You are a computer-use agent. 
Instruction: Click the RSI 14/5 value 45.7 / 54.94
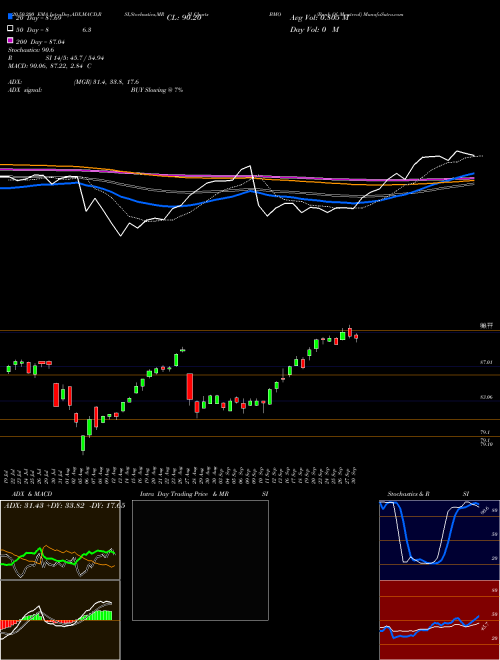point(75,58)
